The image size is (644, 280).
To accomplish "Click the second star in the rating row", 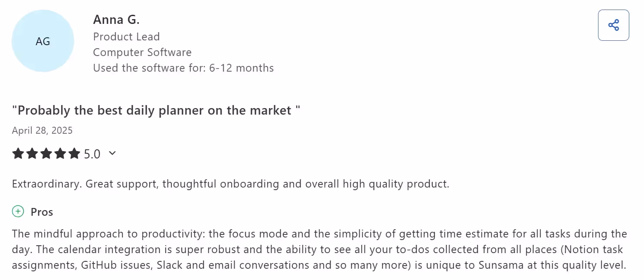I will (x=32, y=153).
